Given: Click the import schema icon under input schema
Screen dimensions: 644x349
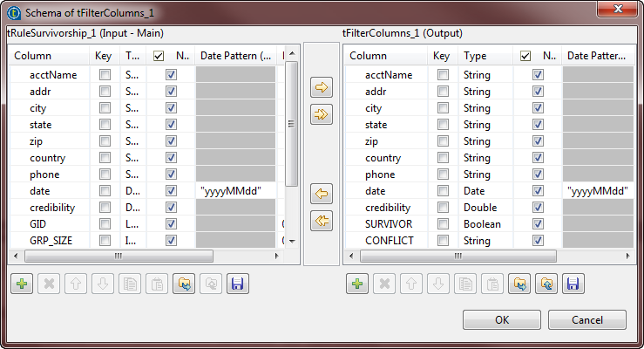Looking at the screenshot, I should pyautogui.click(x=184, y=284).
